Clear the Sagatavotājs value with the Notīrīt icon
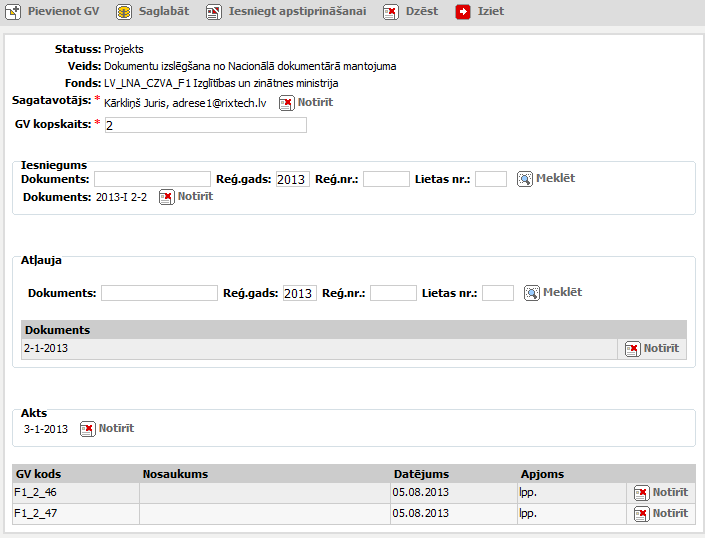This screenshot has height=538, width=705. pos(287,103)
